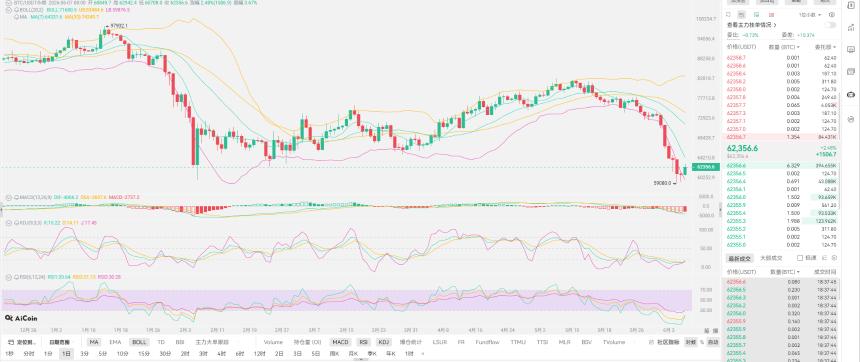Switch to the 月K timeframe
Viewport: 860px width, 362px height.
point(353,354)
